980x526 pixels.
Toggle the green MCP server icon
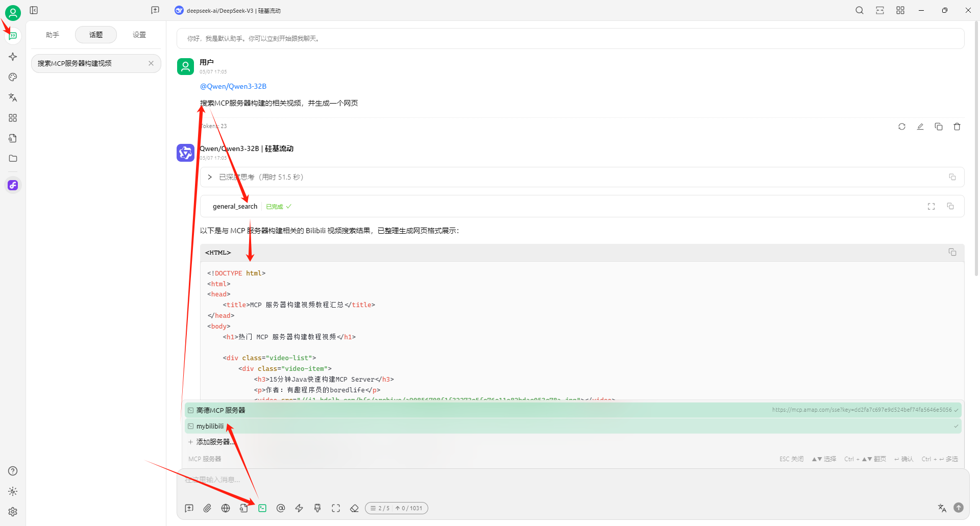pyautogui.click(x=262, y=508)
